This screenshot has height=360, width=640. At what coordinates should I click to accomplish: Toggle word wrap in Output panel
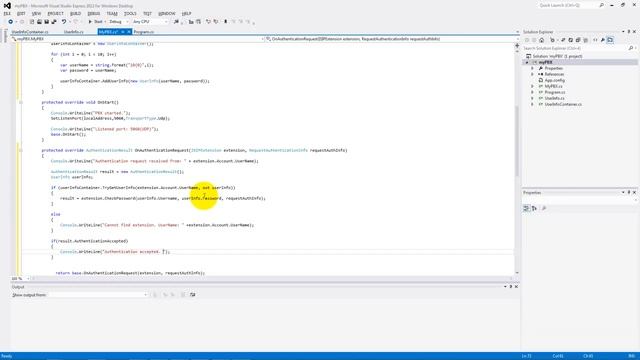[193, 295]
